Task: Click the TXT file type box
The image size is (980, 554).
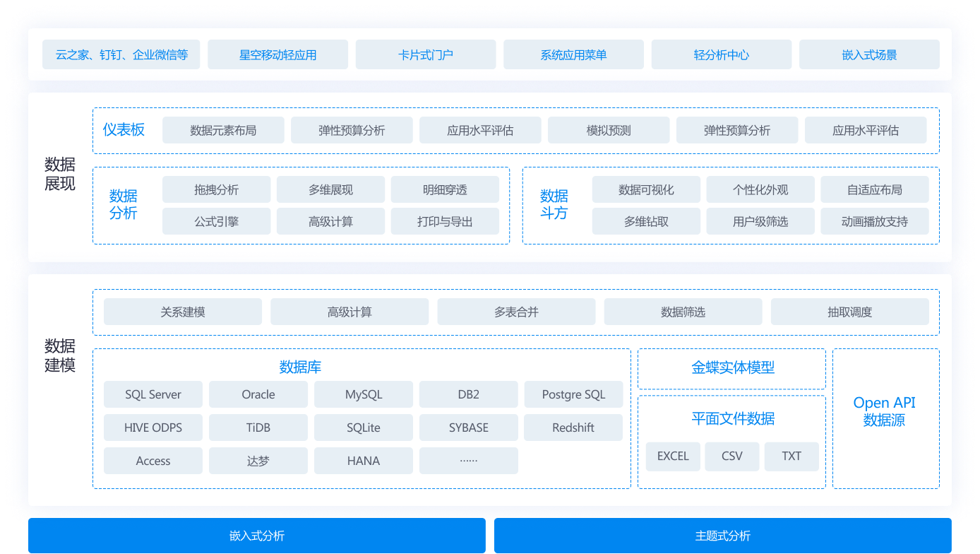Action: click(791, 456)
